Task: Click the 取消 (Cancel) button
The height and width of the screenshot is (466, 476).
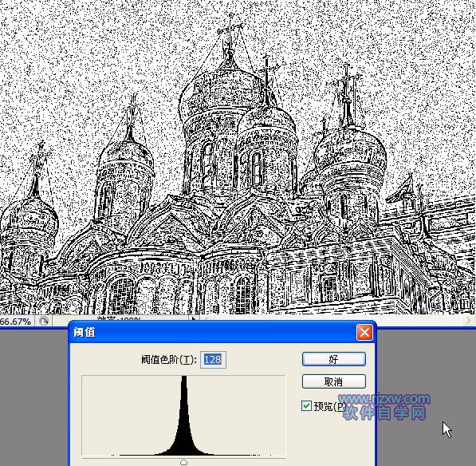Action: tap(333, 381)
